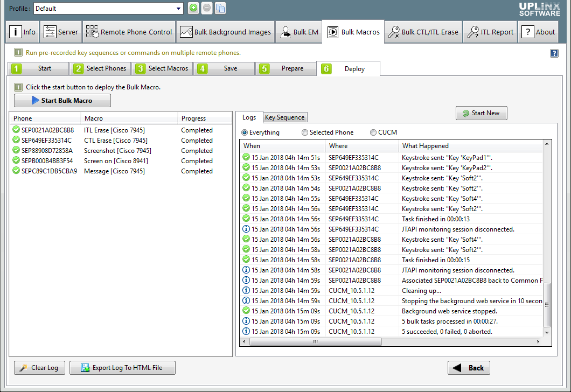Click check icon of 'Background web service stopped' row
571x392 pixels.
point(246,311)
